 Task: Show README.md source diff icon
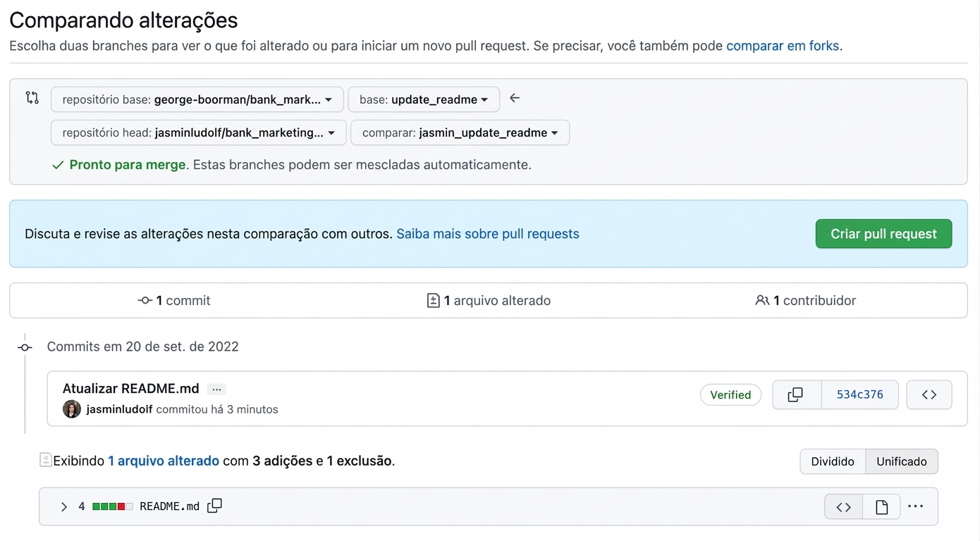point(844,506)
